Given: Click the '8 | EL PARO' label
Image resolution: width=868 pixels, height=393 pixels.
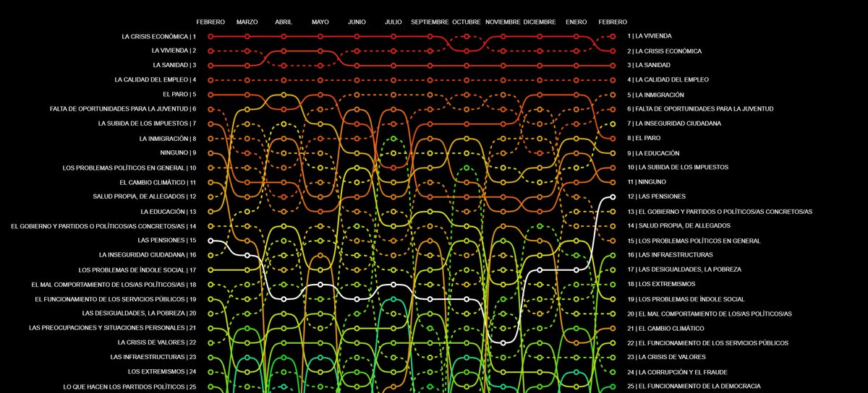Looking at the screenshot, I should point(643,138).
